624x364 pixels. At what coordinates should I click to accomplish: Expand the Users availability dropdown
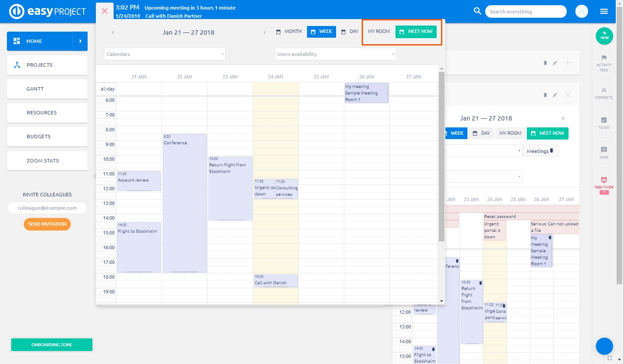point(335,54)
